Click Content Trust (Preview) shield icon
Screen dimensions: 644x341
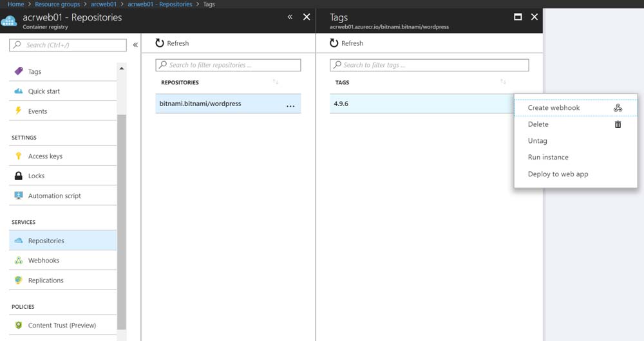point(19,326)
